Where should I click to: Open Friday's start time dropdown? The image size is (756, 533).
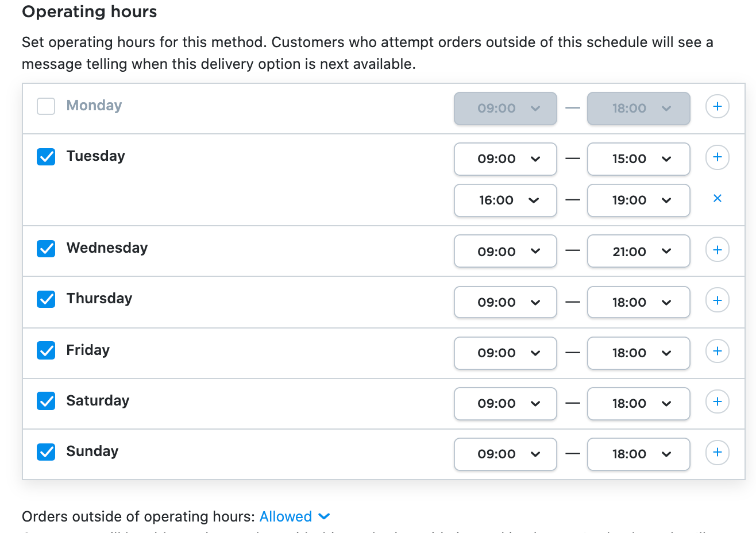pyautogui.click(x=505, y=353)
